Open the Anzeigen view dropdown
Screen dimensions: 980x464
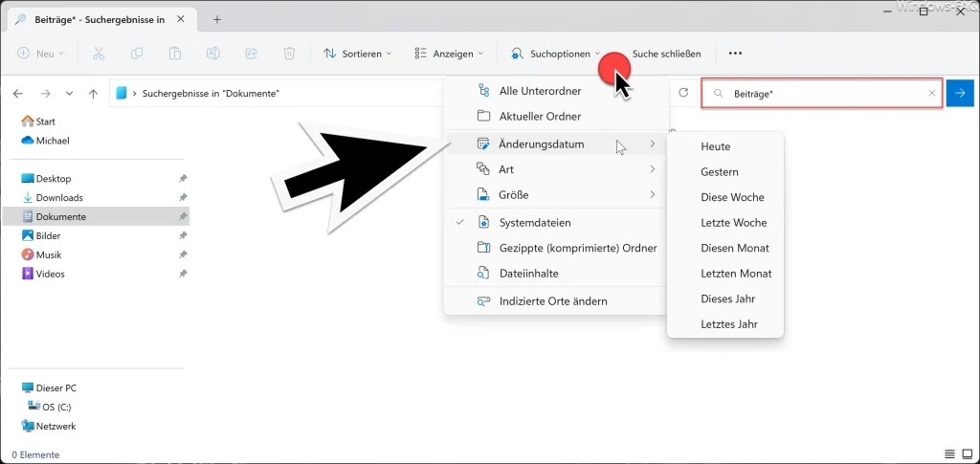450,54
